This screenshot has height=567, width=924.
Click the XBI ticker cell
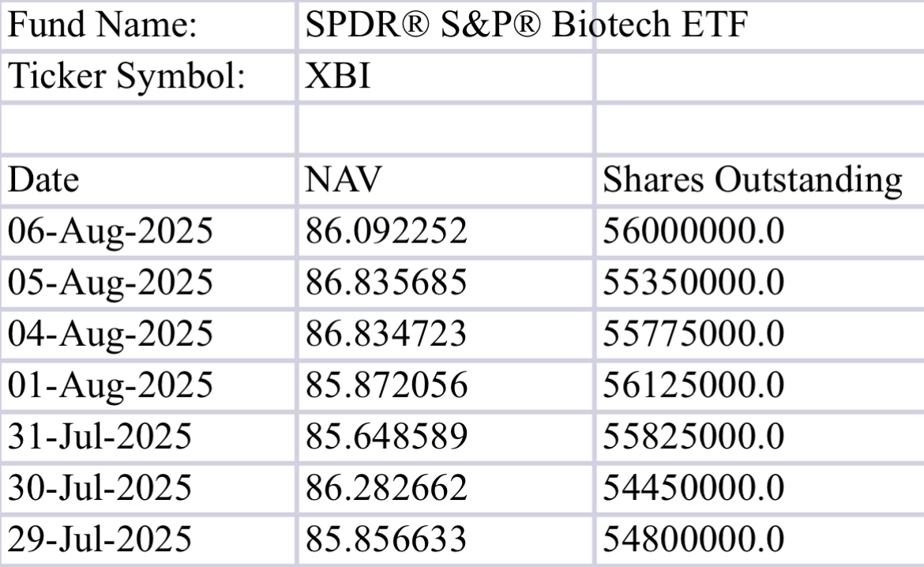pyautogui.click(x=445, y=77)
